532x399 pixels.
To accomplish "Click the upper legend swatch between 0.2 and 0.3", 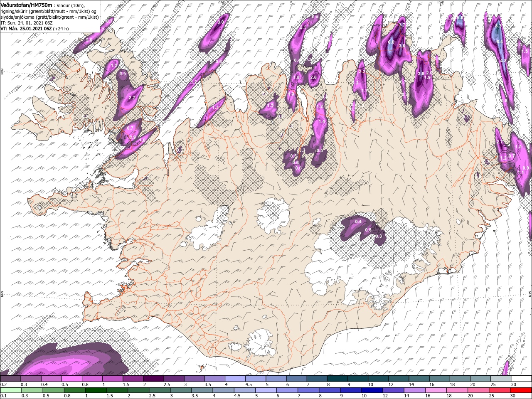I will coord(10,379).
